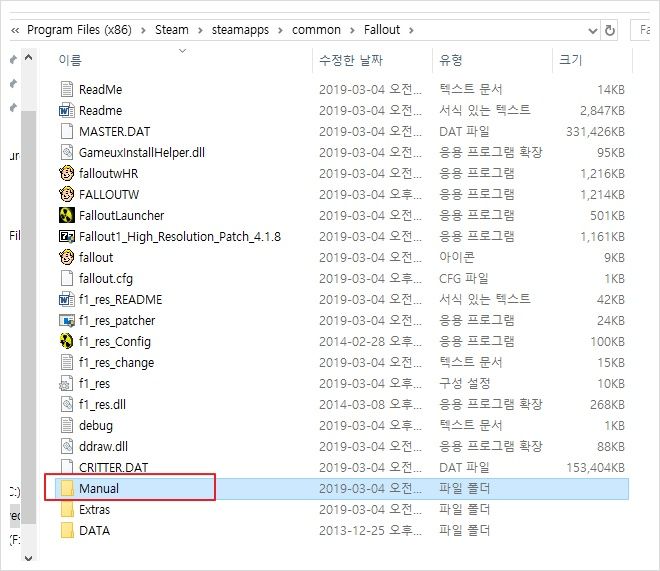Viewport: 660px width, 571px height.
Task: Click the 2013-12-25 date cell
Action: click(x=370, y=531)
